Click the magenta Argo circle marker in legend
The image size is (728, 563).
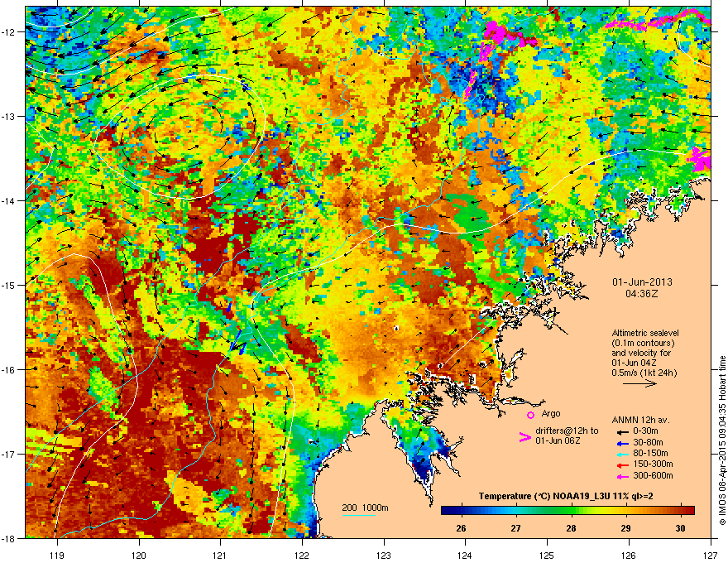pos(530,415)
